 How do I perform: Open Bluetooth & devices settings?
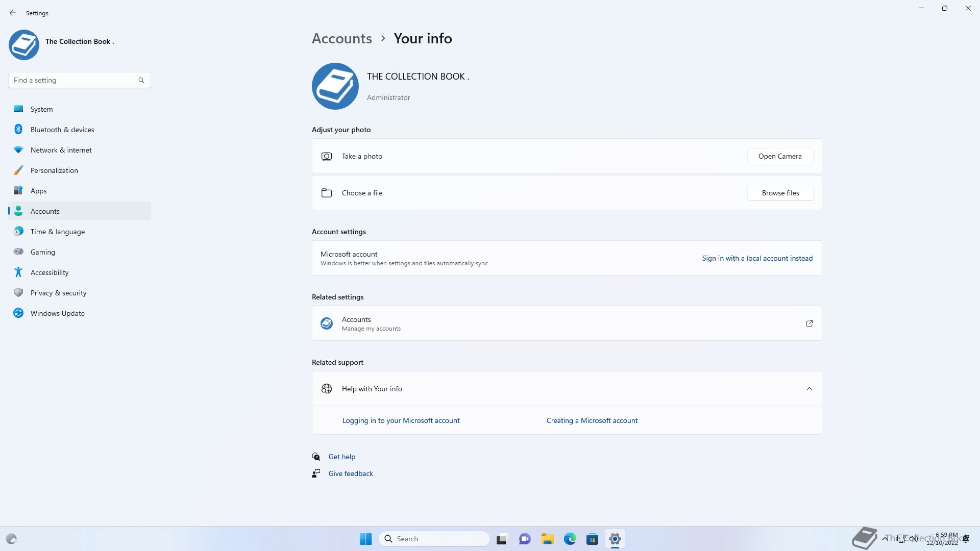tap(79, 130)
